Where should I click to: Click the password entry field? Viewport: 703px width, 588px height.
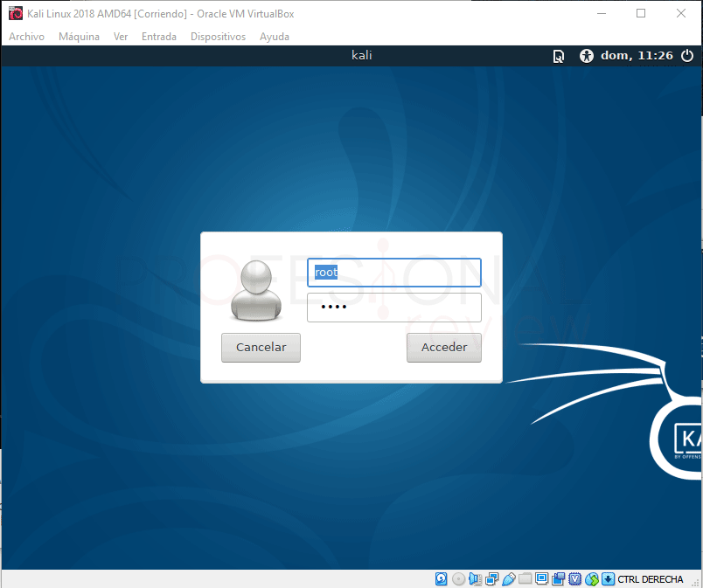point(393,308)
